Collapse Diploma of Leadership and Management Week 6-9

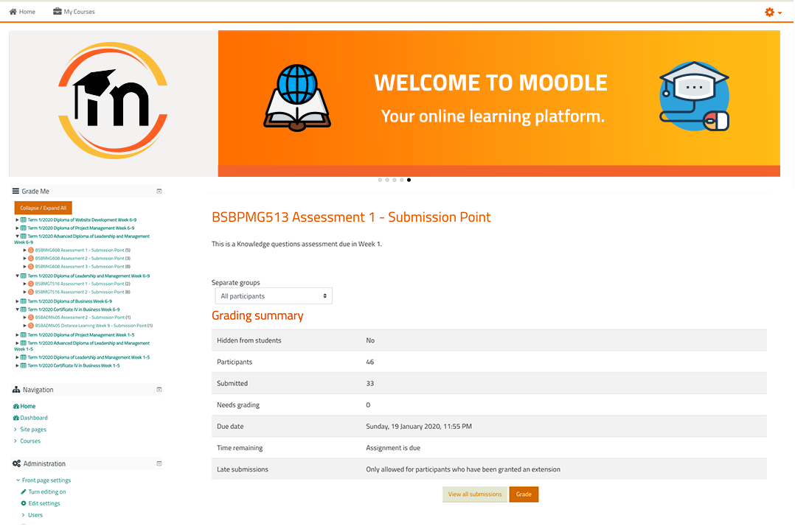tap(17, 276)
